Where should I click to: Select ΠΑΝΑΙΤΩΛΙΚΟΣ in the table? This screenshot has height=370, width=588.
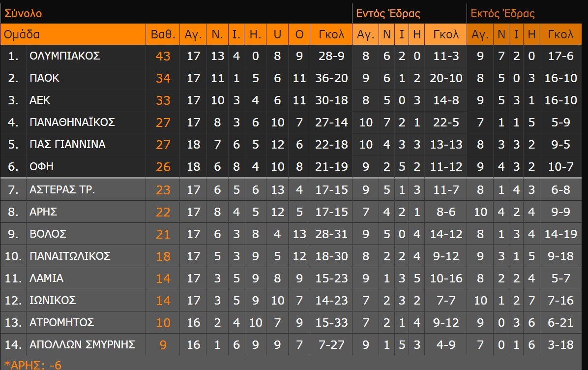click(x=70, y=256)
